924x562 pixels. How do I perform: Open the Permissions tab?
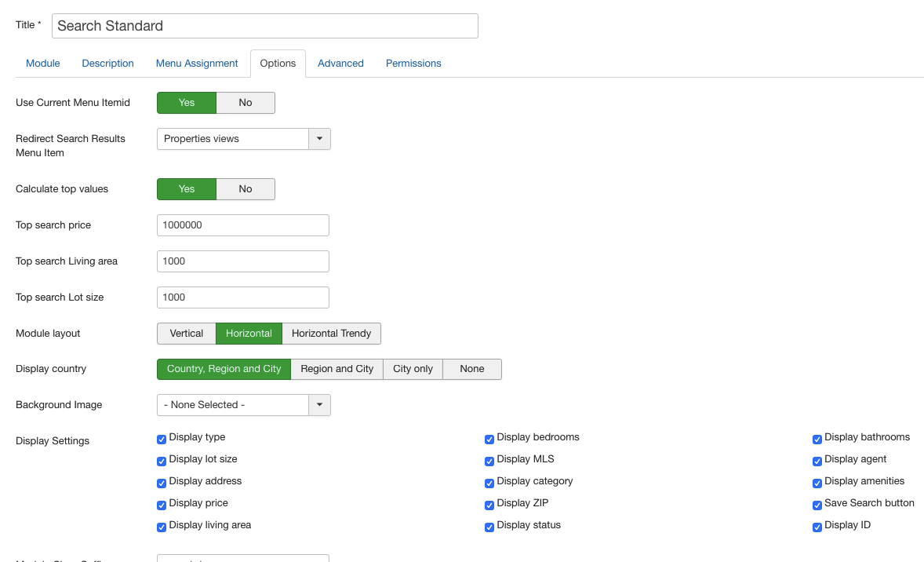[x=413, y=64]
